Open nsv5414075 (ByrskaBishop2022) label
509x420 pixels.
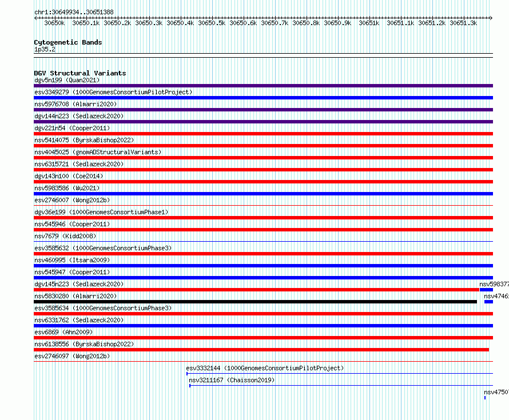tap(84, 140)
